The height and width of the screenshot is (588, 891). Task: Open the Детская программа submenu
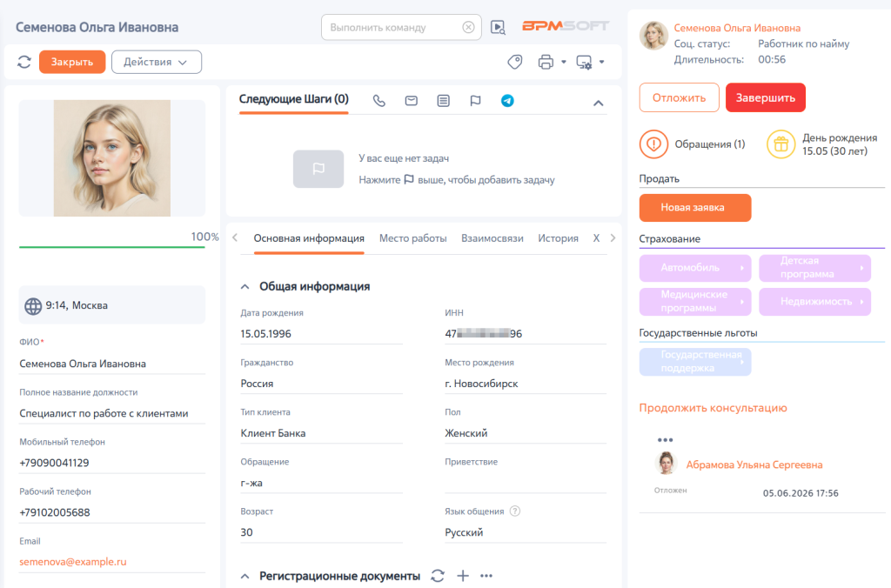point(814,268)
